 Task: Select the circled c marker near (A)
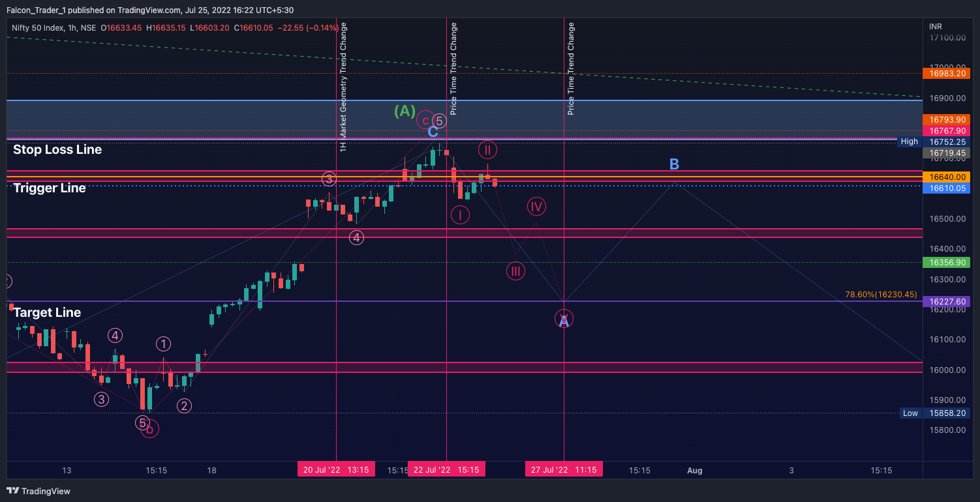pyautogui.click(x=425, y=120)
